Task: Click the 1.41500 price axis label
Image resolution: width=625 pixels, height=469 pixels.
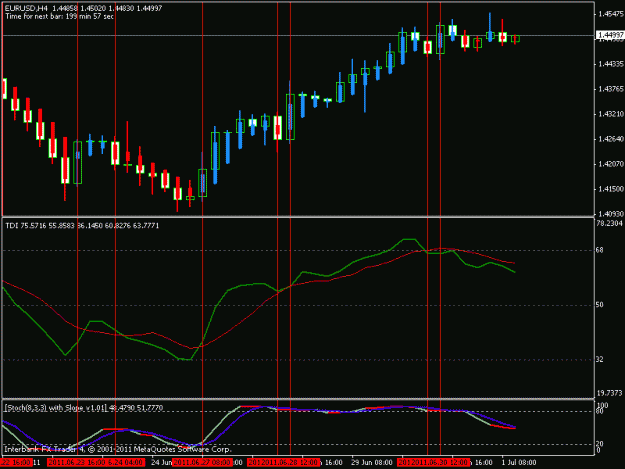Action: [610, 189]
